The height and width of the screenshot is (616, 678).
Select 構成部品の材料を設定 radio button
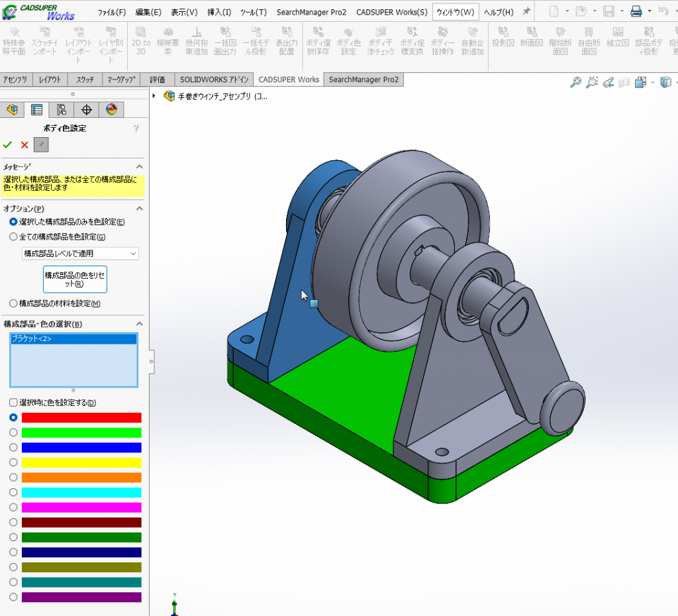click(x=13, y=303)
